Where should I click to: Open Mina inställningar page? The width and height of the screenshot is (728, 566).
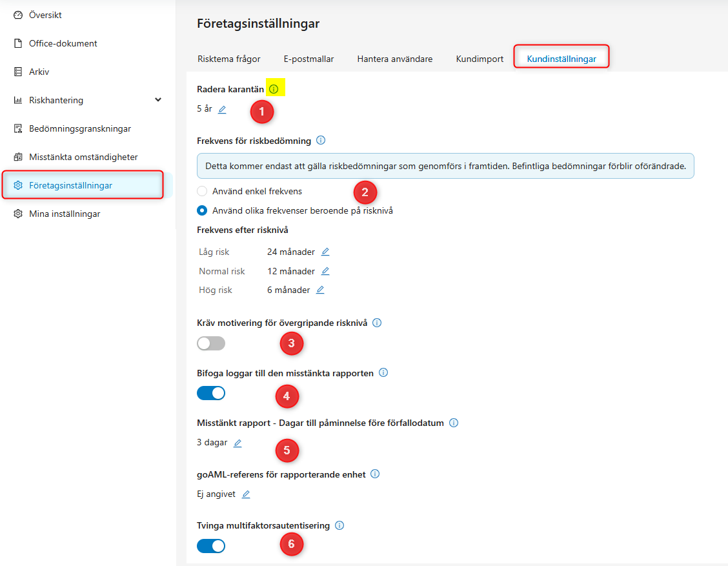point(65,214)
